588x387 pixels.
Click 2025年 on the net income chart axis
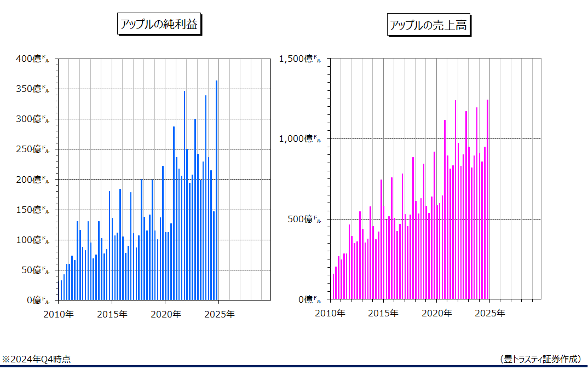click(220, 314)
